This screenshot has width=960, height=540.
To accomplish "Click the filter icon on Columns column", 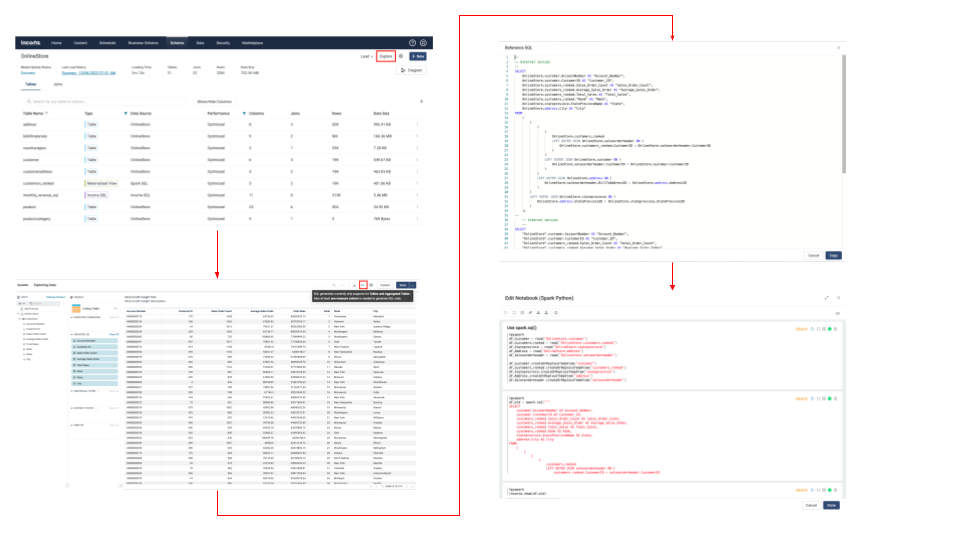I will point(244,113).
